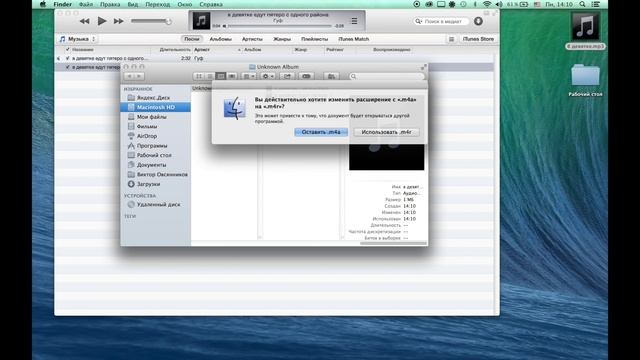640x360 pixels.
Task: Switch to the Плейлисты tab in iTunes
Action: point(314,39)
